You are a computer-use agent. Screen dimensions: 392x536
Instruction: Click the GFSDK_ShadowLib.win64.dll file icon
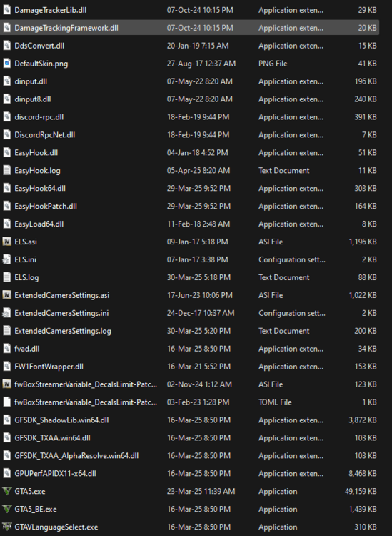[6, 420]
